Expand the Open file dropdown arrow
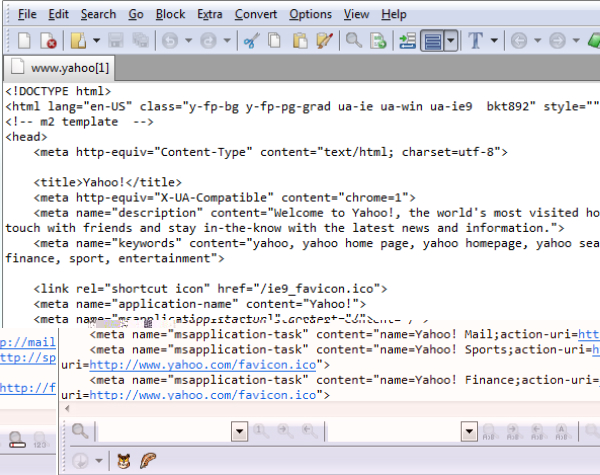600x475 pixels. point(96,40)
